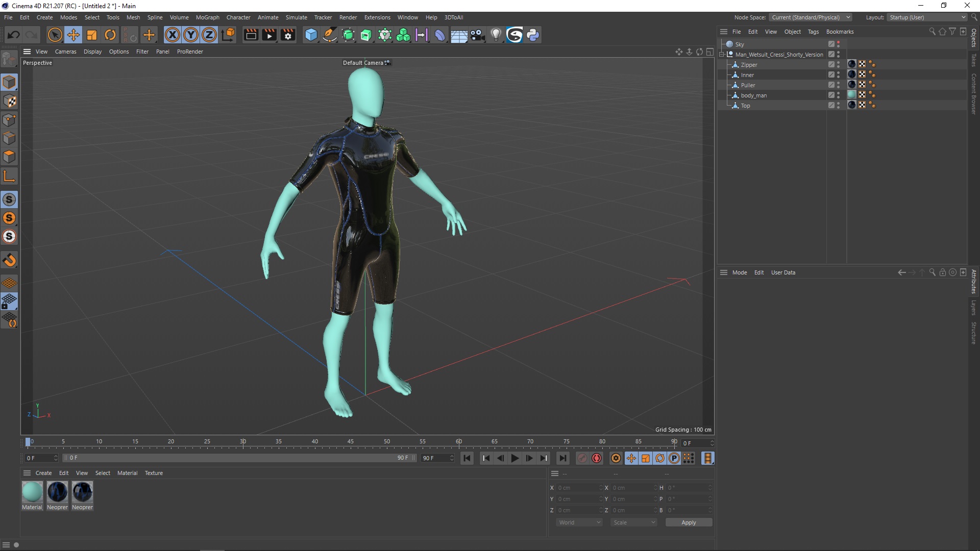
Task: Open Edit Render Settings icon
Action: 288,35
